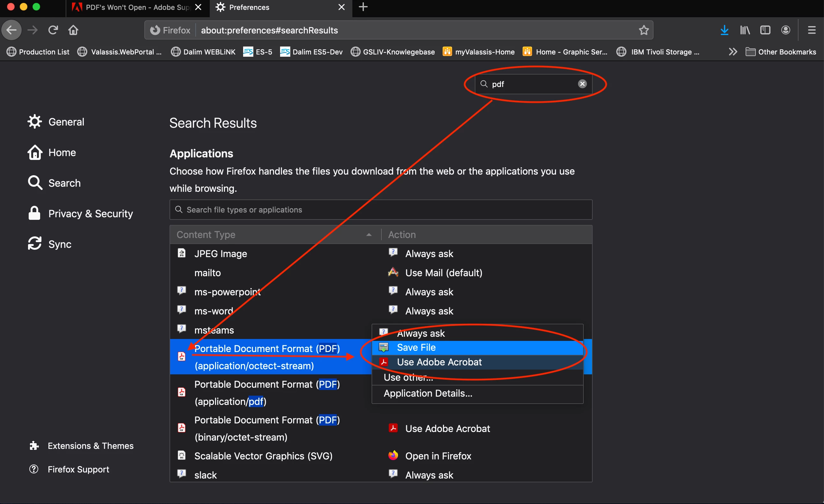This screenshot has width=824, height=504.
Task: Select Use Adobe Acrobat menu option
Action: (439, 362)
